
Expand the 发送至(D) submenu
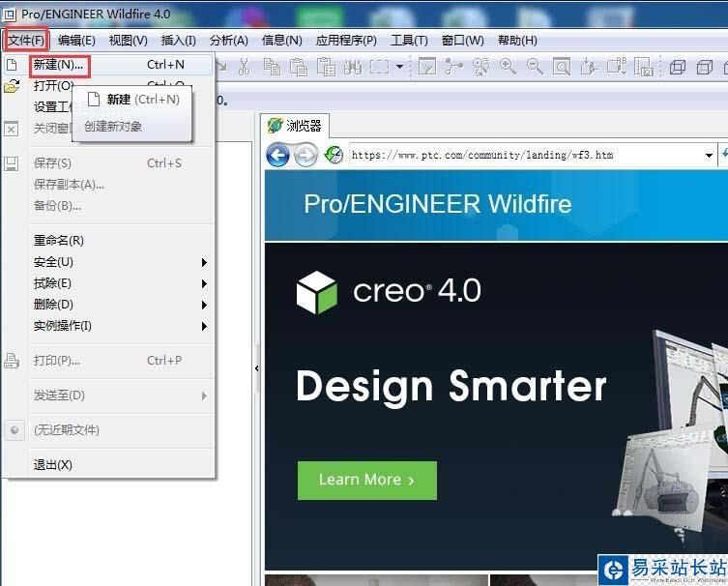[121, 396]
